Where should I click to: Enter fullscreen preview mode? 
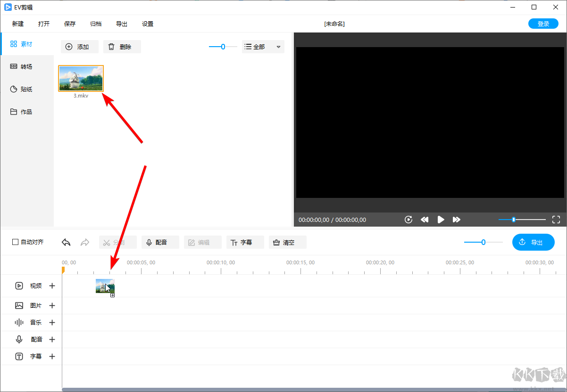pos(556,220)
